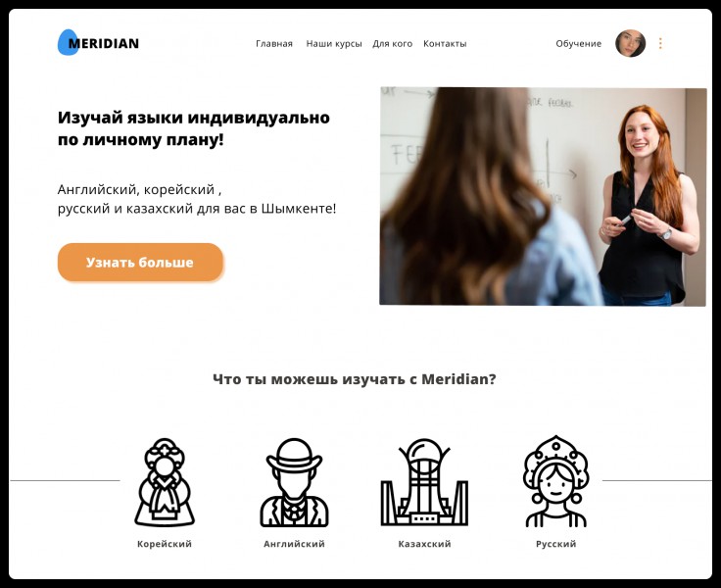Click the Обучение link in header
This screenshot has height=588, width=721.
578,44
